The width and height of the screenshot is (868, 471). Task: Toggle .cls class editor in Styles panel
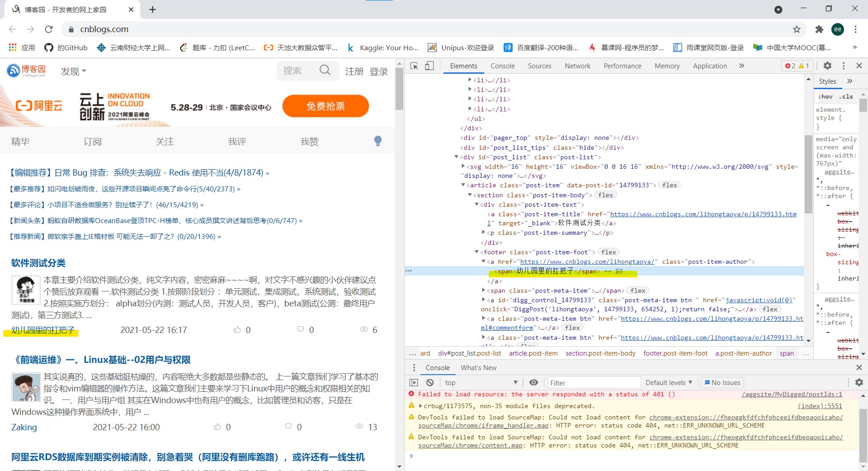click(x=846, y=96)
